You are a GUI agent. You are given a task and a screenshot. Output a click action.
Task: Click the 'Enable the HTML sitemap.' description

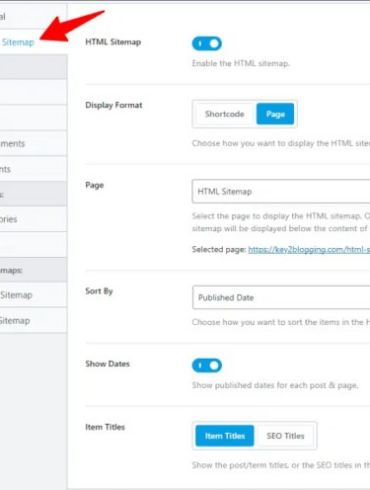241,63
